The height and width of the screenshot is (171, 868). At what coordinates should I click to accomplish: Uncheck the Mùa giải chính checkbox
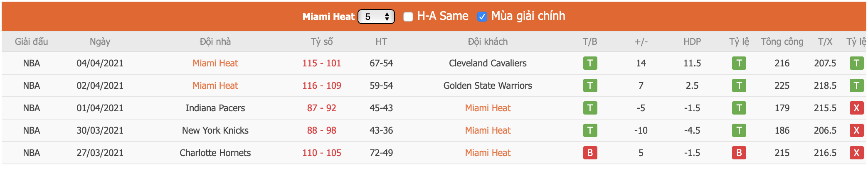coord(482,17)
